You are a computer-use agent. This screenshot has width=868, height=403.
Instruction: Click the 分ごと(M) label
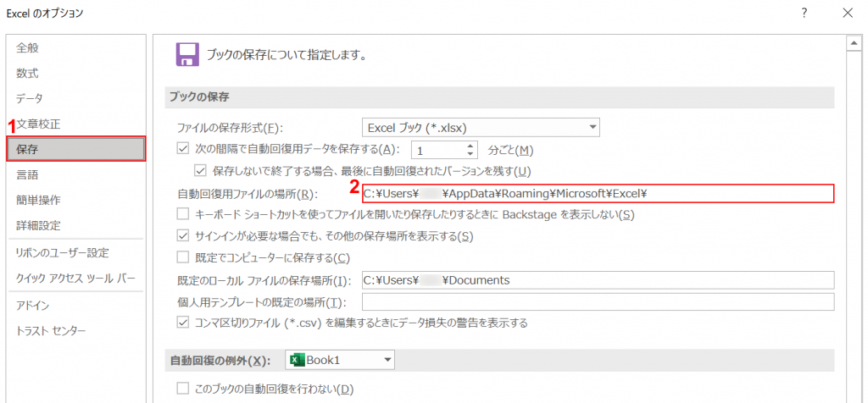[x=510, y=150]
